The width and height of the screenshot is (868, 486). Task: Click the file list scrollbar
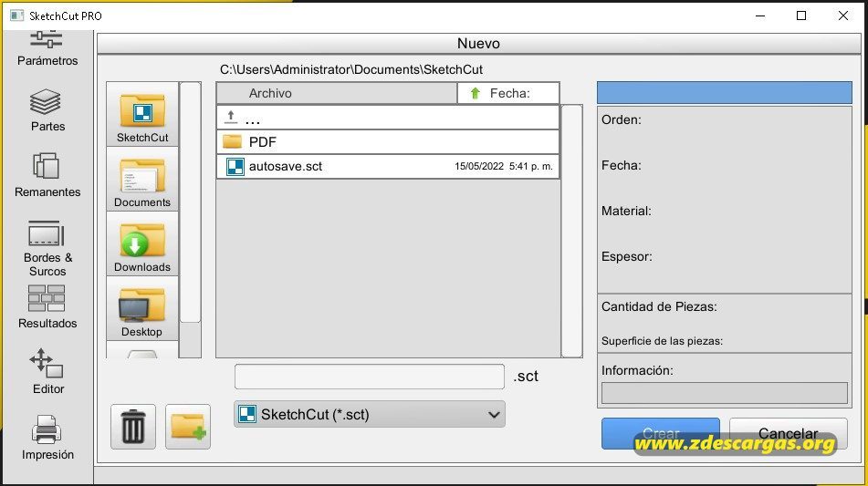point(571,231)
